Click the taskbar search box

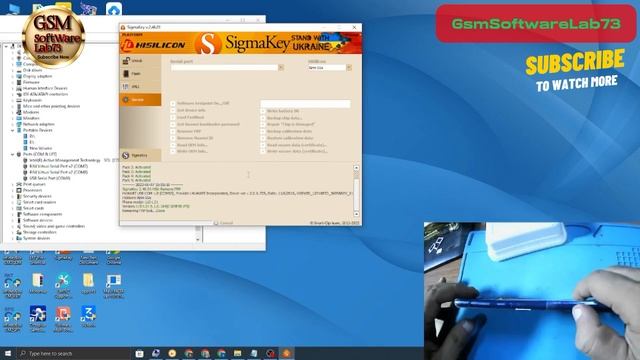point(74,353)
